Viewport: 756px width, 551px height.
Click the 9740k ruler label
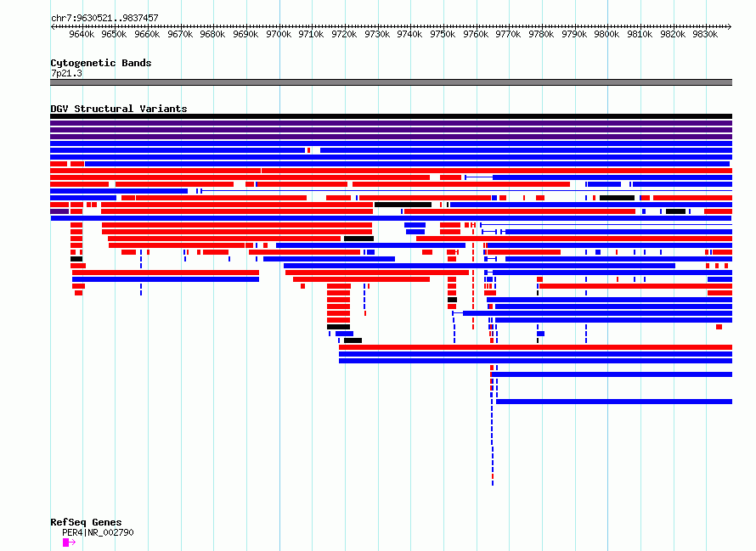(x=409, y=34)
